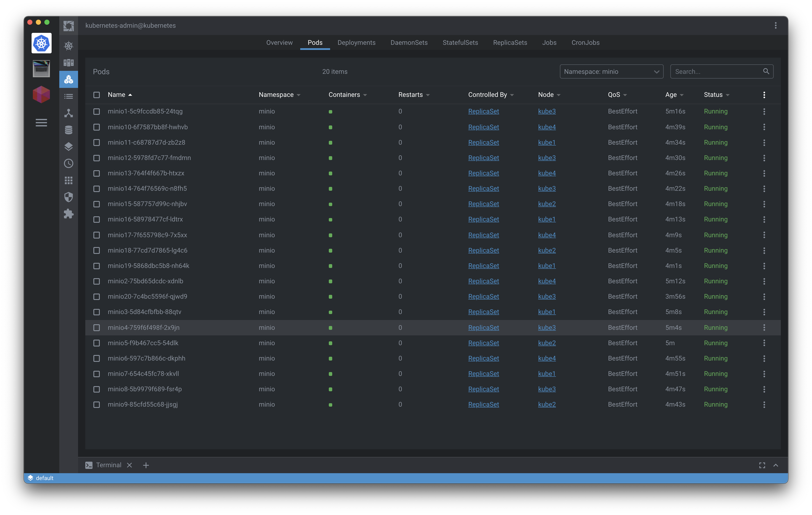Sort by the Age column
The image size is (812, 515).
pos(674,95)
